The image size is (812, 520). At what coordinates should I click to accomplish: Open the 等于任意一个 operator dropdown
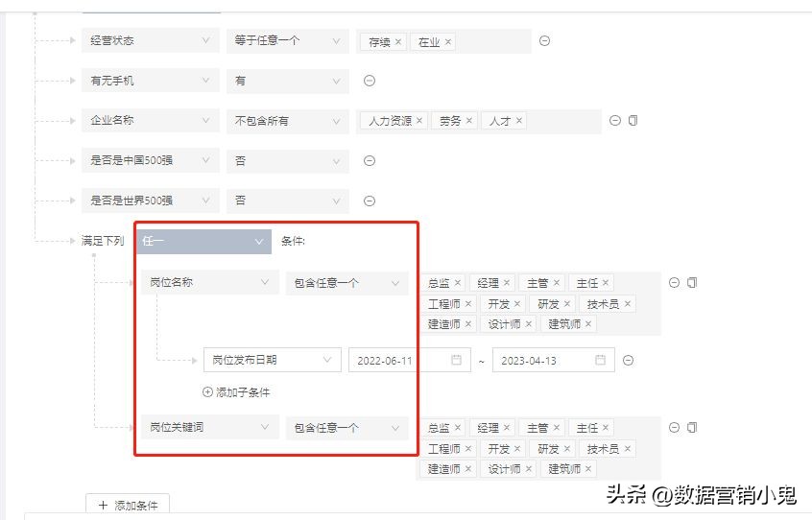(x=287, y=40)
